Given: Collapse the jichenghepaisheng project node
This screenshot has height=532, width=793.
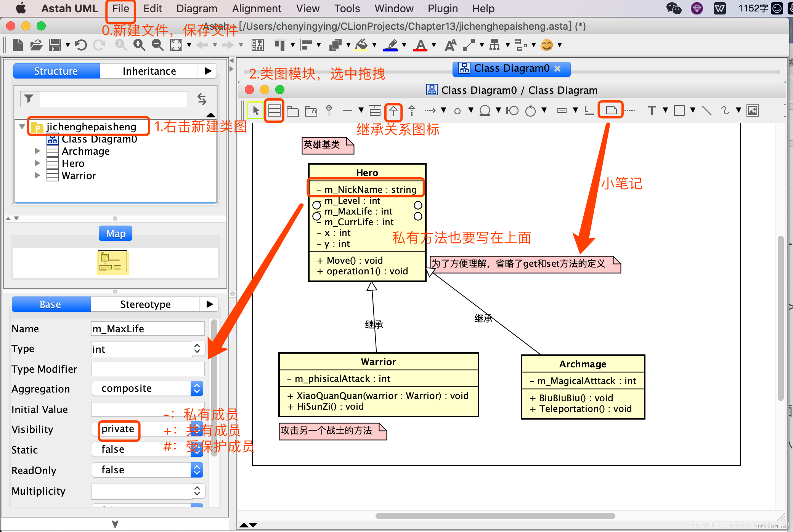Looking at the screenshot, I should coord(22,126).
